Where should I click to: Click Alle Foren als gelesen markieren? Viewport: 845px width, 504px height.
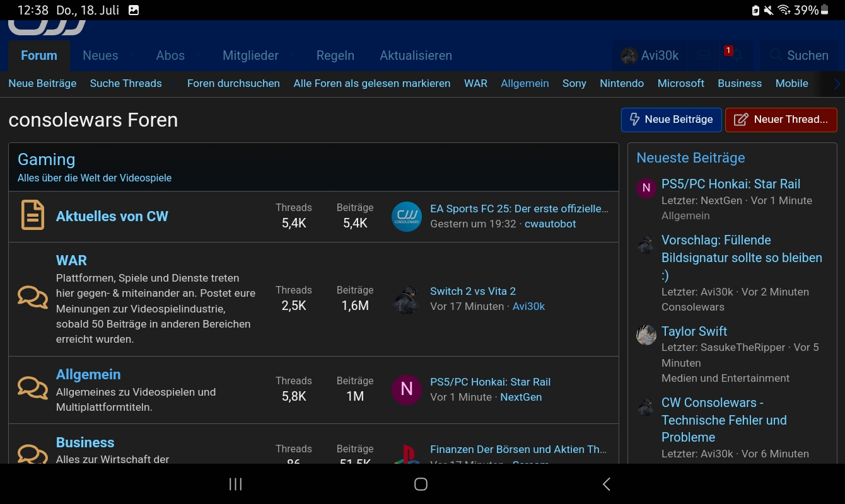tap(372, 83)
